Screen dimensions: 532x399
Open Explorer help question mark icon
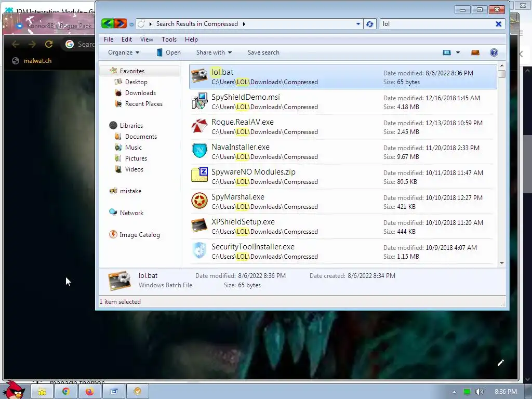pos(494,52)
